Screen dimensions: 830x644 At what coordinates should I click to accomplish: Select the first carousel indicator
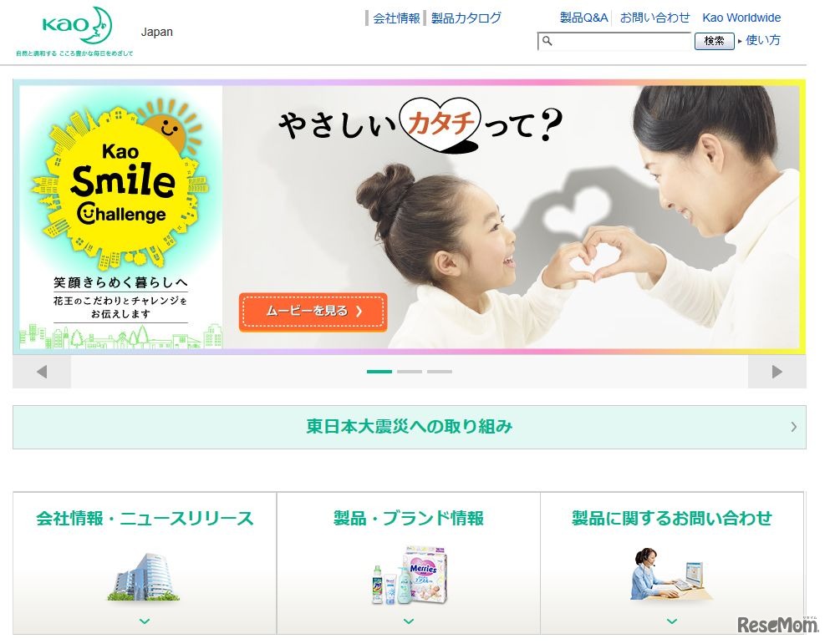tap(379, 372)
